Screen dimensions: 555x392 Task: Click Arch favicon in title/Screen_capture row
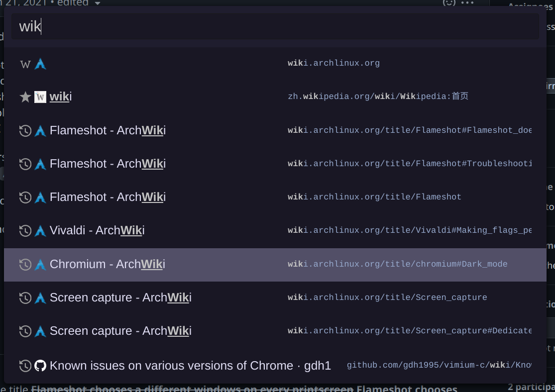point(40,298)
